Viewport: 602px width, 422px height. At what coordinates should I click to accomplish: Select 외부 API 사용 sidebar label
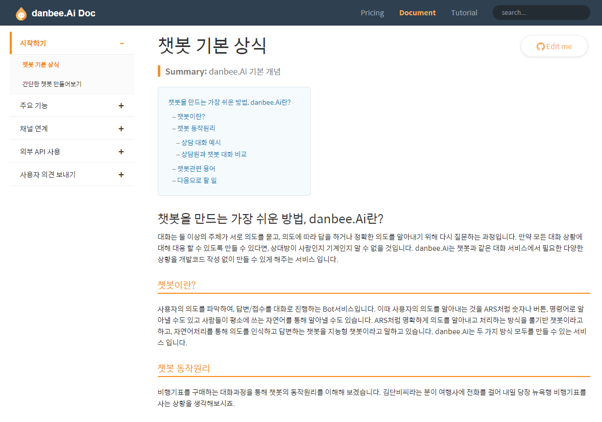point(40,152)
